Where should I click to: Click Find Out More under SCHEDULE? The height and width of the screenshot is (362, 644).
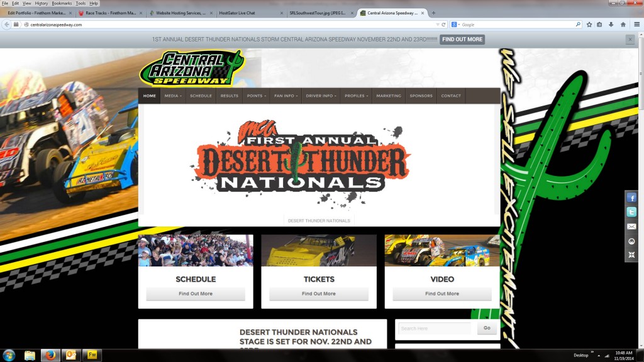click(196, 294)
